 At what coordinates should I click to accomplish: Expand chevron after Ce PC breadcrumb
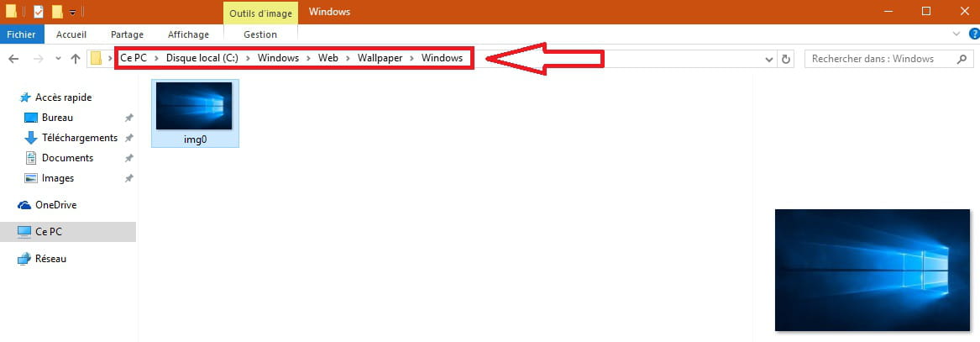point(156,59)
